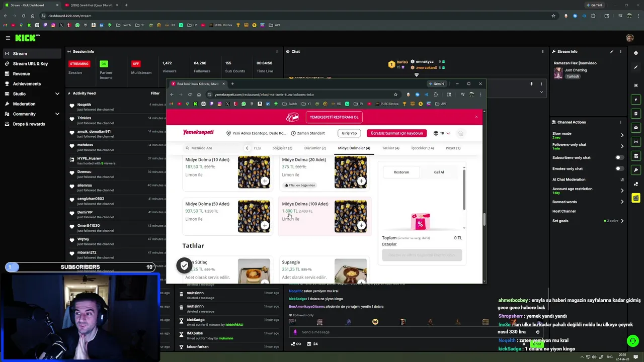Click the Activity Feed Filter button
Image resolution: width=644 pixels, height=362 pixels.
155,93
